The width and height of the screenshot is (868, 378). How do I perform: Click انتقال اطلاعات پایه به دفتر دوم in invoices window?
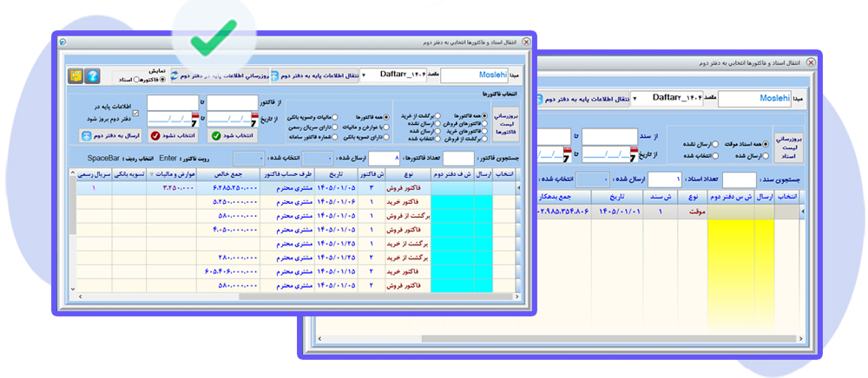pyautogui.click(x=314, y=75)
